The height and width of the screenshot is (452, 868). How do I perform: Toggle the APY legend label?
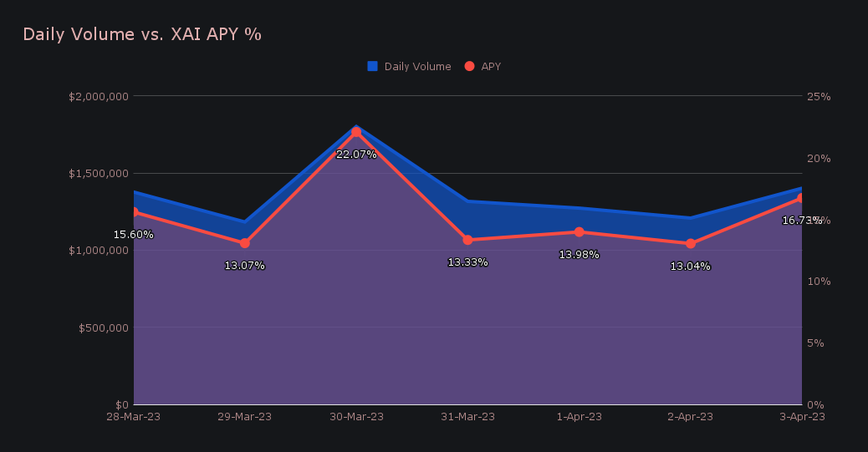pos(491,66)
